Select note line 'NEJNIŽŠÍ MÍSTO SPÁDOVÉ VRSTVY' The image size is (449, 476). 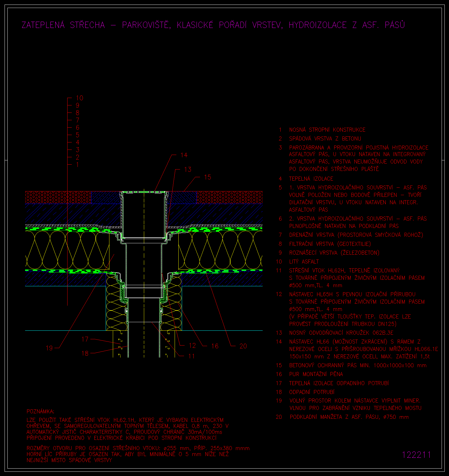70,460
